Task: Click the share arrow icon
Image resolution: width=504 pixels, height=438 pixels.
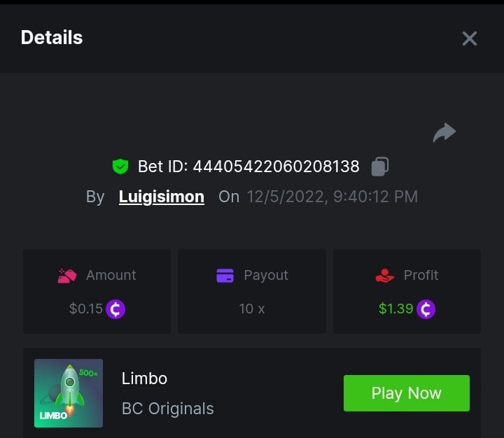Action: tap(444, 132)
